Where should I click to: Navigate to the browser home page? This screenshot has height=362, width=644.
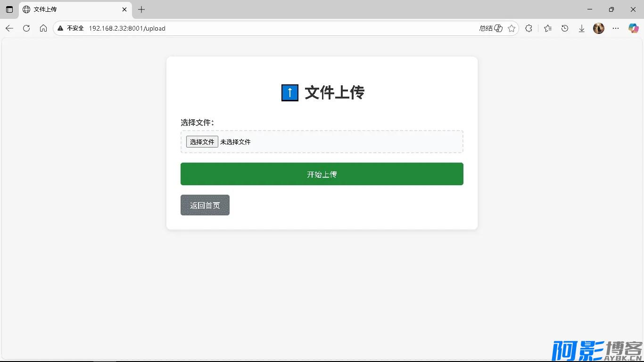43,28
